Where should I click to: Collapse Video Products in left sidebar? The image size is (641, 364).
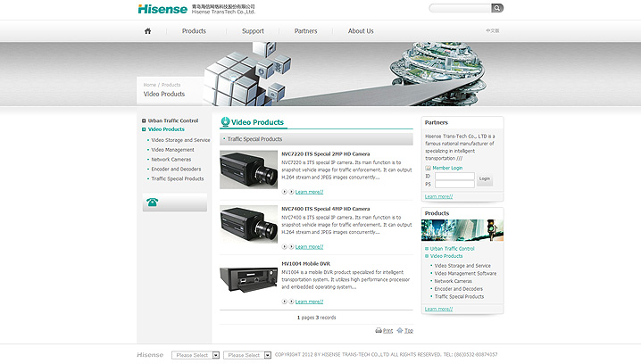tap(144, 129)
